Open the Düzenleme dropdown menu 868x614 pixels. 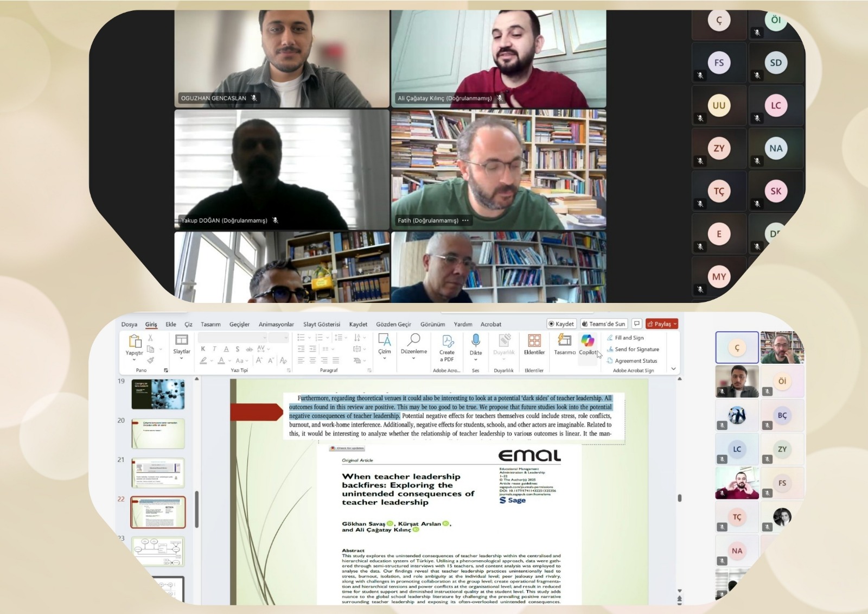point(413,358)
